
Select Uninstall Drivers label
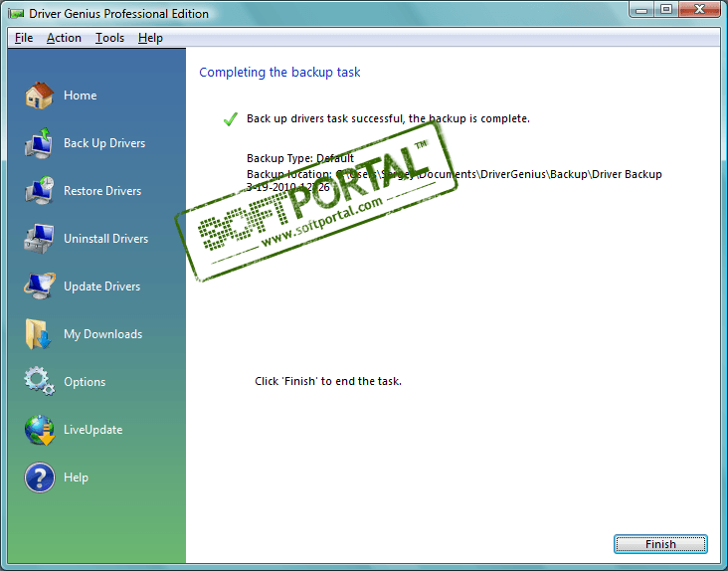pyautogui.click(x=105, y=239)
